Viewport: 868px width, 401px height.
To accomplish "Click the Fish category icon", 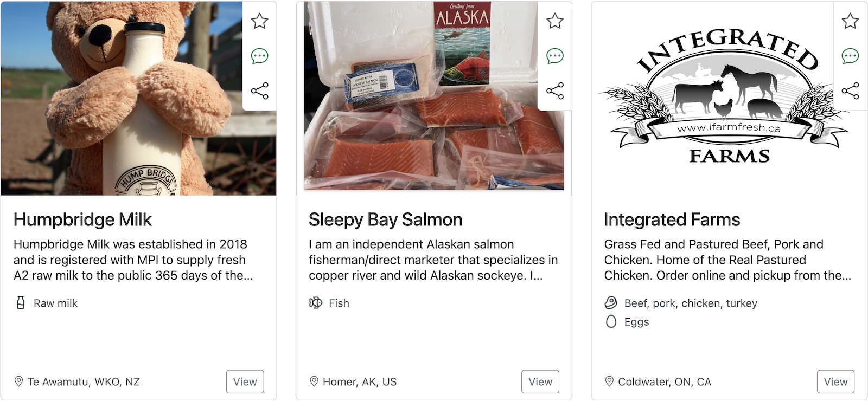I will coord(315,303).
